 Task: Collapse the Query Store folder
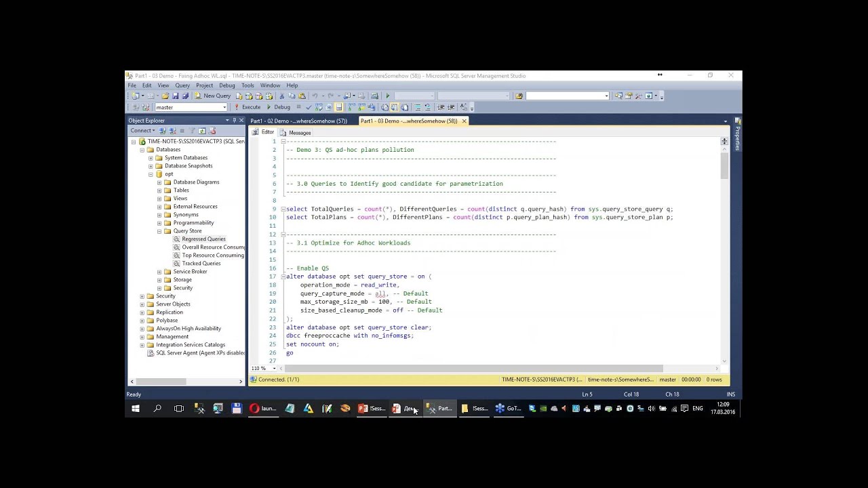tap(159, 231)
